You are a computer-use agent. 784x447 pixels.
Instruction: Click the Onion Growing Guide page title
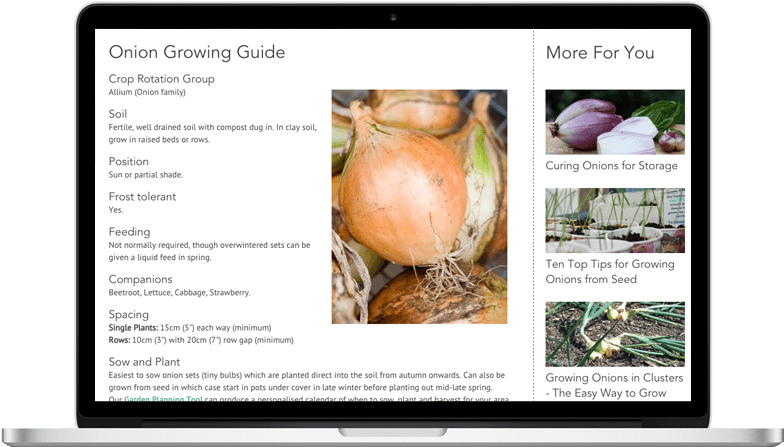(x=197, y=53)
